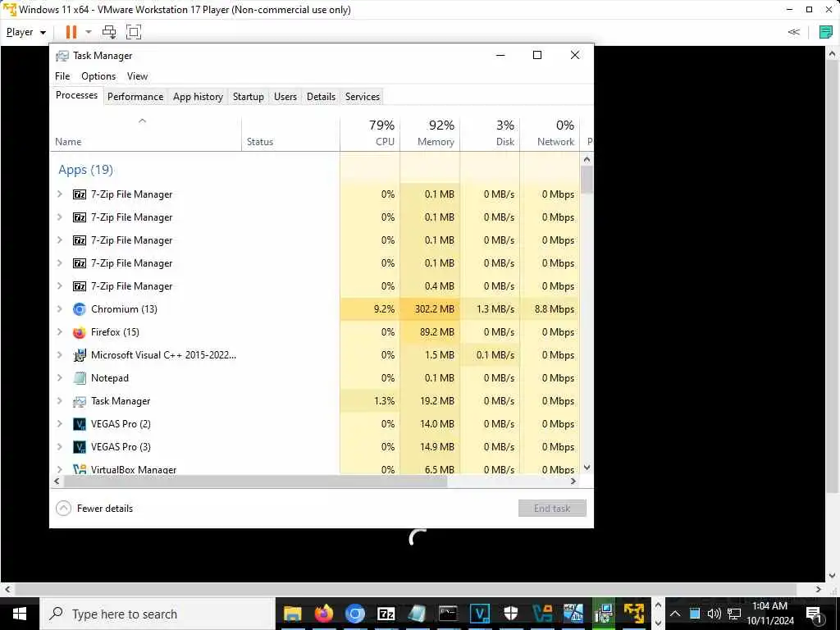
Task: Collapse VMware toolbar with double-arrow icon
Action: [x=794, y=32]
